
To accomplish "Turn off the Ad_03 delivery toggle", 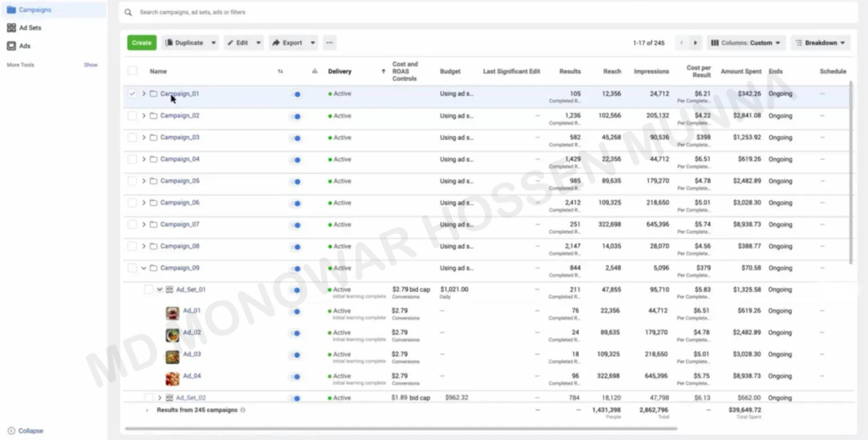I will pyautogui.click(x=295, y=356).
